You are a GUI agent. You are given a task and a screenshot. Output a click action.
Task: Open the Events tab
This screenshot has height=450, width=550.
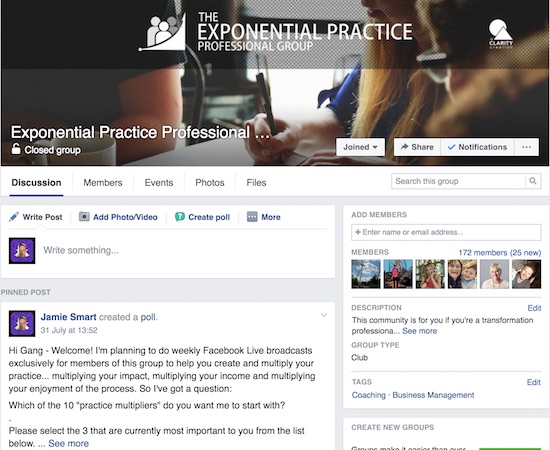point(159,182)
